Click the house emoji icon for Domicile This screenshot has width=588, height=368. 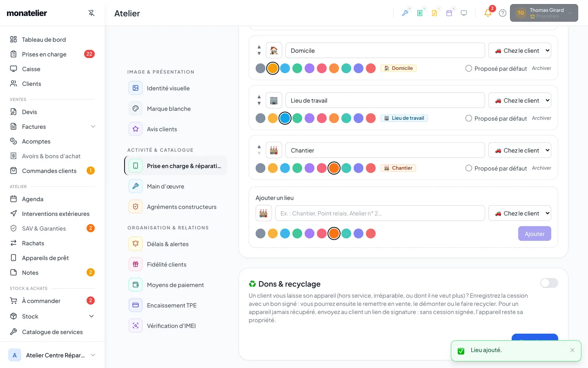274,51
